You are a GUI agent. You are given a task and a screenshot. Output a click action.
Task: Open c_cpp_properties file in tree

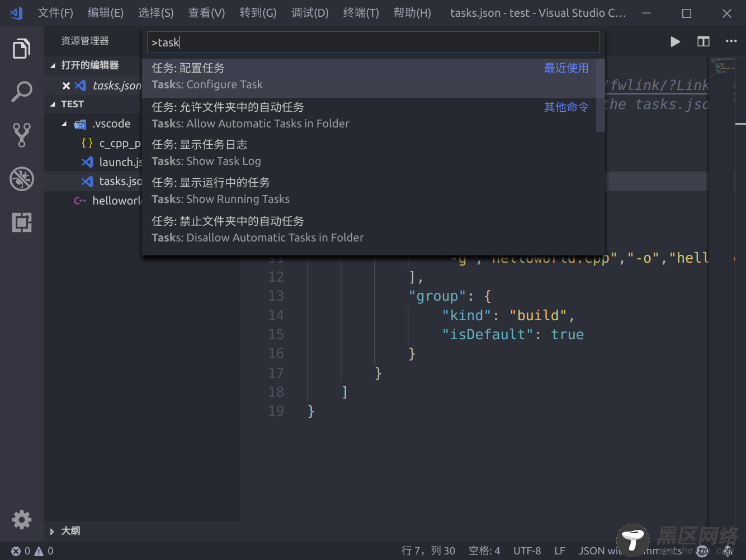pyautogui.click(x=120, y=144)
